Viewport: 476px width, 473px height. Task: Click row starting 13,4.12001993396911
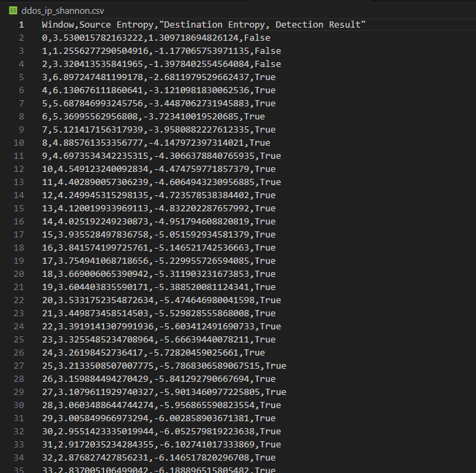pos(159,208)
